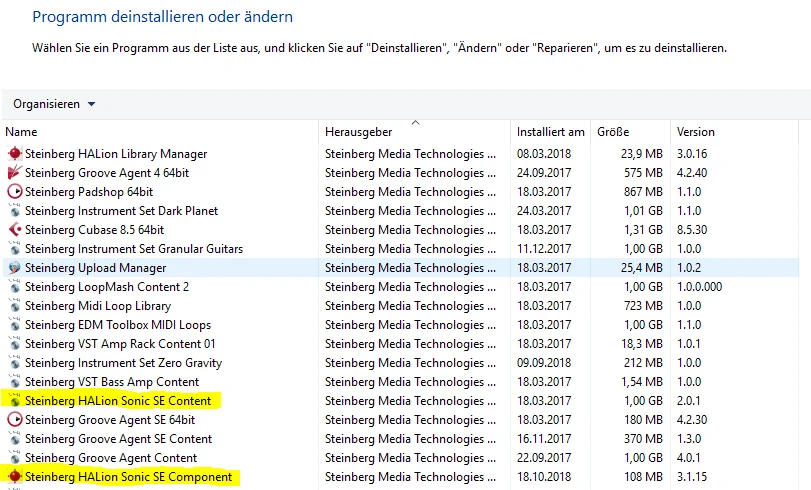The image size is (811, 490).
Task: Click install date 18.10.2018
Action: pos(544,477)
